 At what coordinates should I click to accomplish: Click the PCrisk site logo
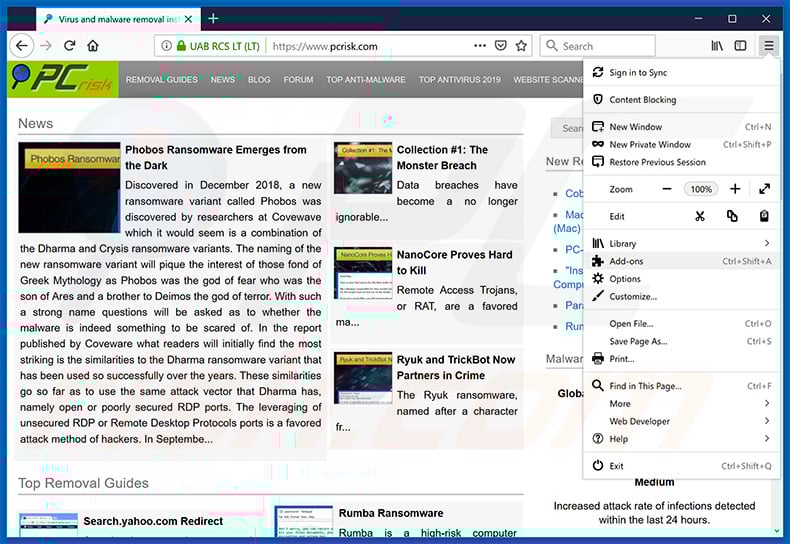click(x=62, y=79)
